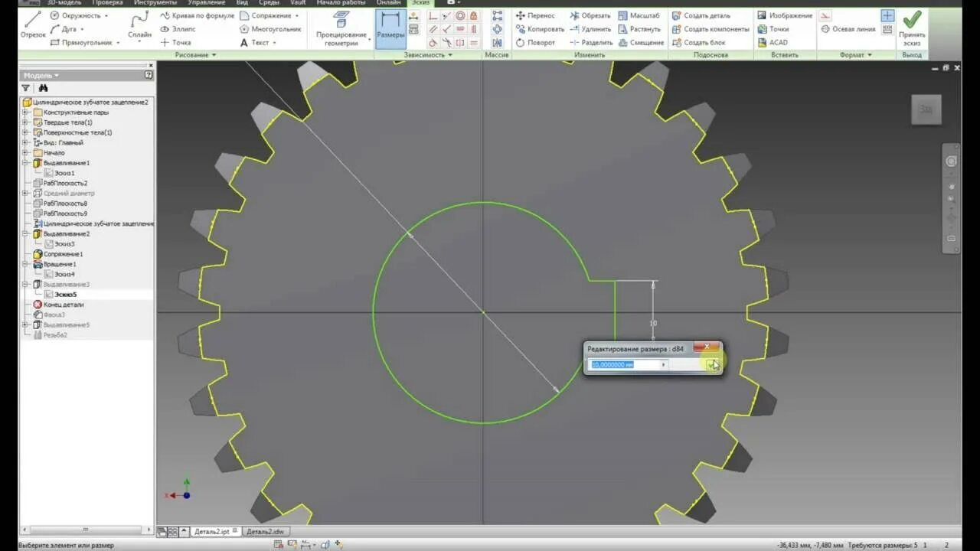Image resolution: width=980 pixels, height=551 pixels.
Task: Open the Vault ribbon tab
Action: (x=298, y=3)
